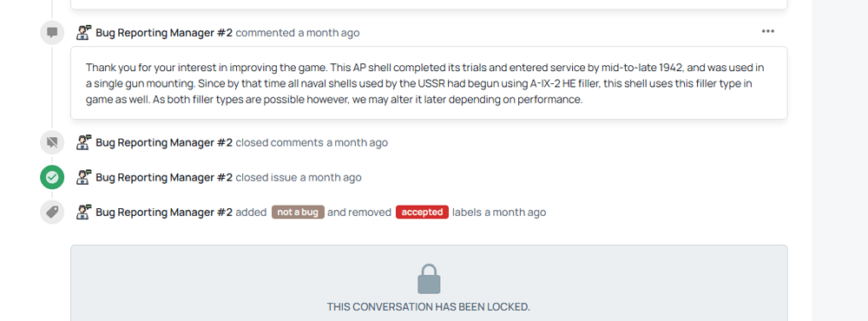Click avatar in the 'closed issue' row
This screenshot has width=868, height=321.
pos(83,177)
